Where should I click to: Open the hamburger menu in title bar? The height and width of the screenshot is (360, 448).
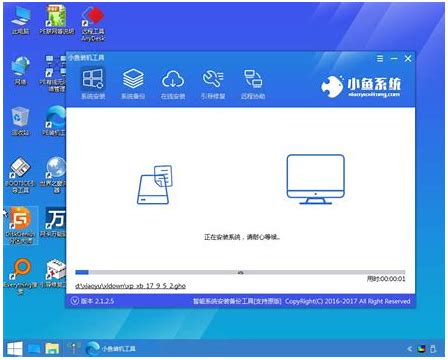coord(380,59)
